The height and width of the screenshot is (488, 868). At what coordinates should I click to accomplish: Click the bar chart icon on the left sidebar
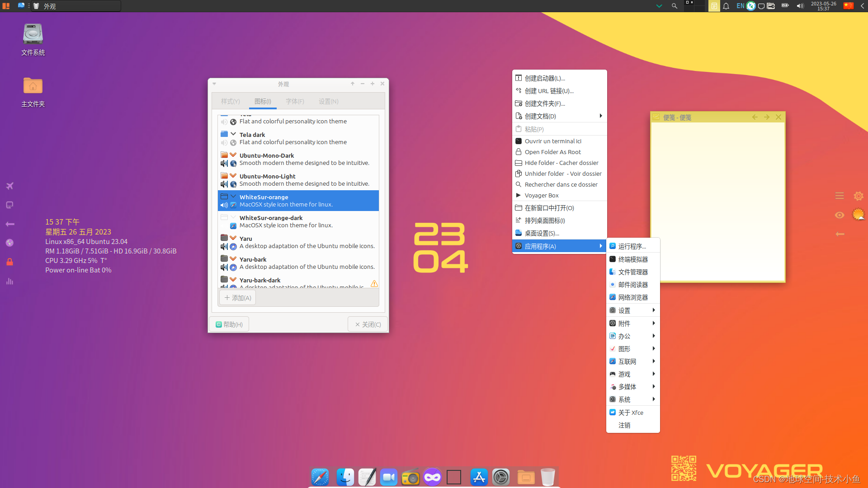pos(9,281)
